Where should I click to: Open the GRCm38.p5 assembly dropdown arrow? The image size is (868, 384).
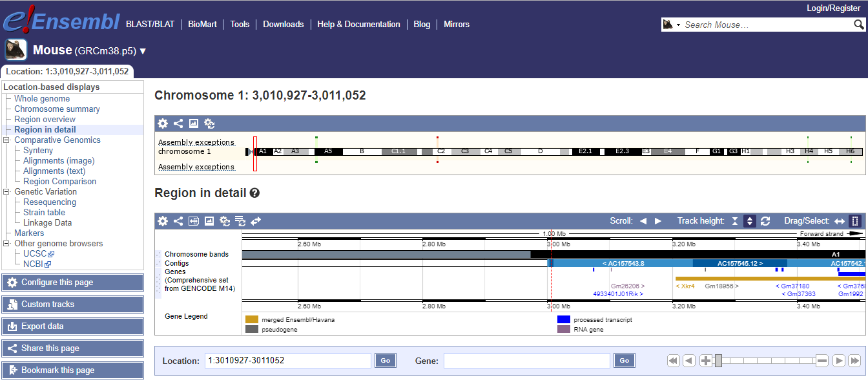(x=143, y=51)
